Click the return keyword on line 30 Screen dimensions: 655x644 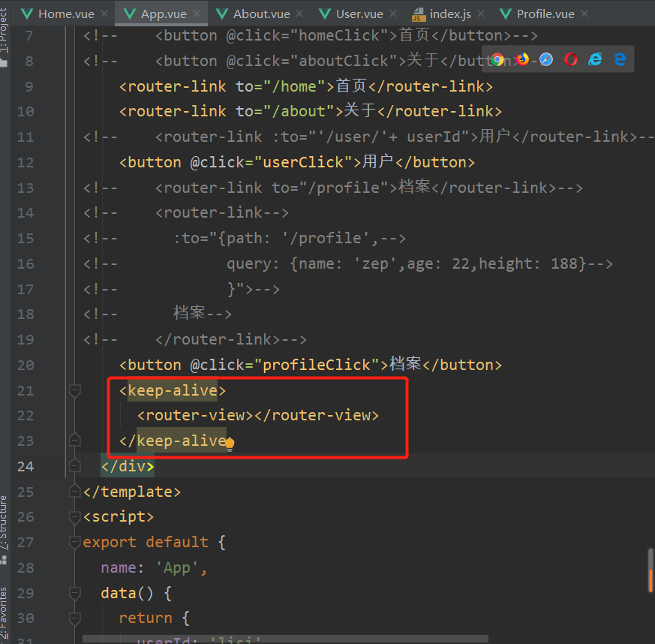tap(146, 618)
